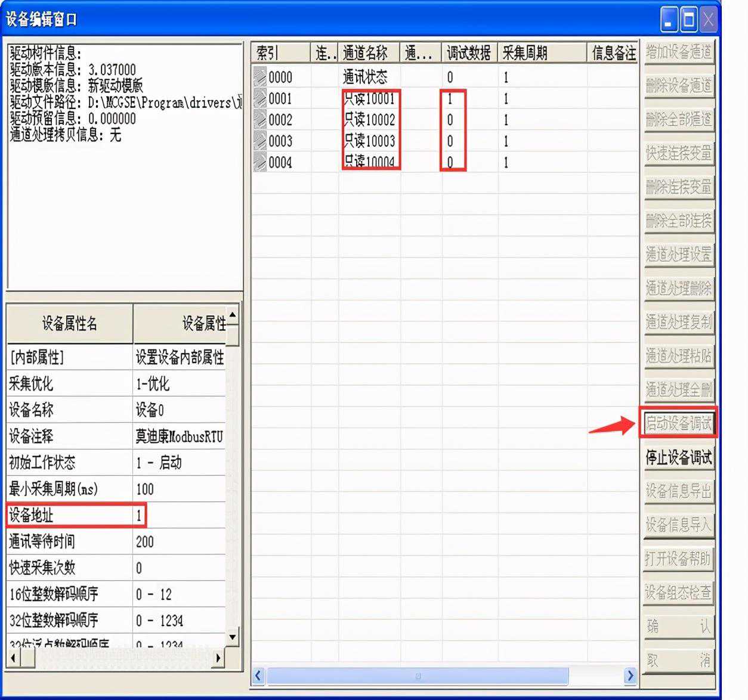Viewport: 748px width, 700px height.
Task: Select the 只读10001 channel name cell
Action: coord(370,99)
